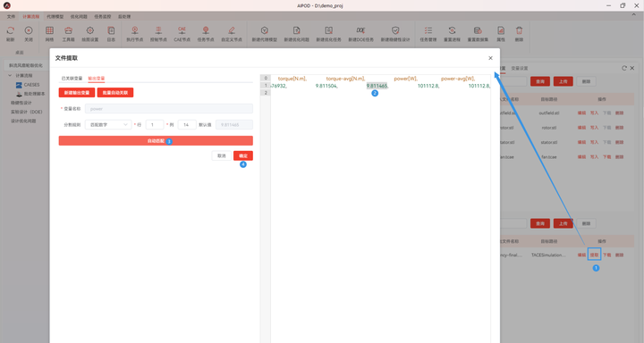644x343 pixels.
Task: Close the 文件提取 dialog with X
Action: 490,58
